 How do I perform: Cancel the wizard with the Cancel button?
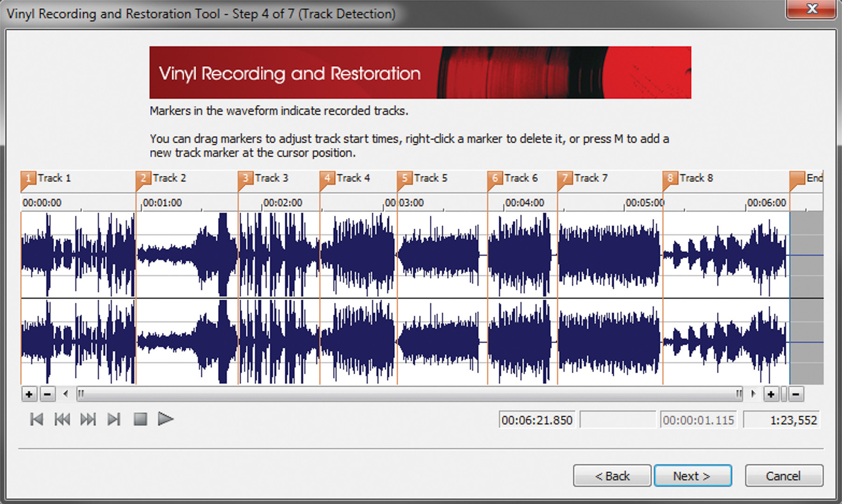pos(784,476)
